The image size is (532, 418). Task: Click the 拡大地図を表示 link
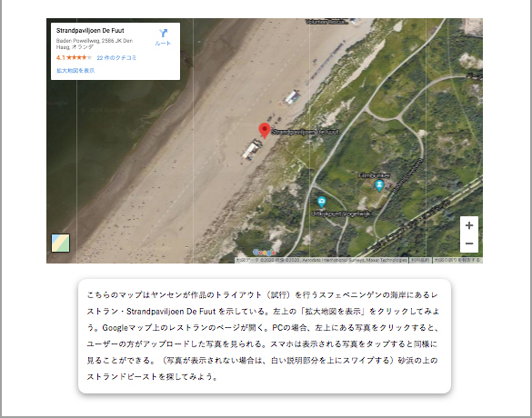point(75,71)
